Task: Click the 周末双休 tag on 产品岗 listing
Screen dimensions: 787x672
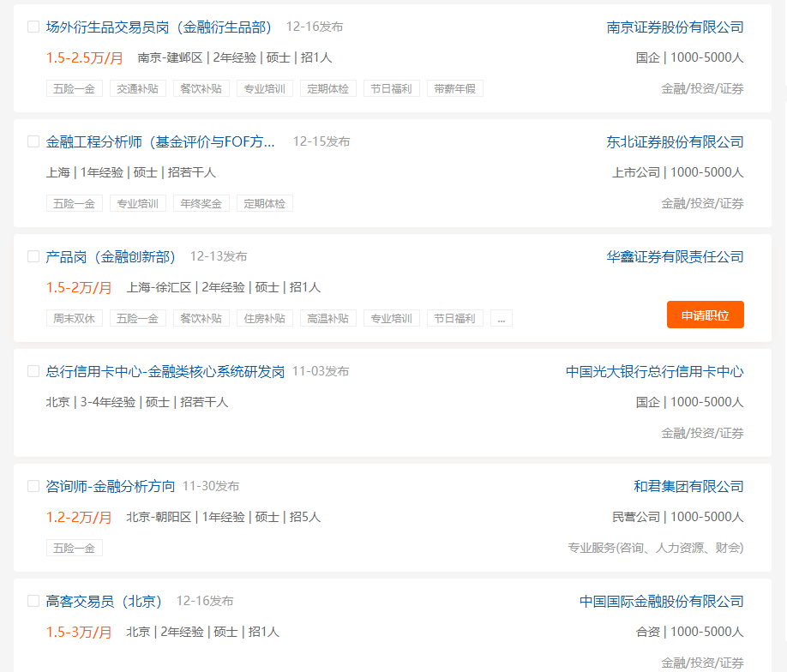Action: (x=74, y=318)
